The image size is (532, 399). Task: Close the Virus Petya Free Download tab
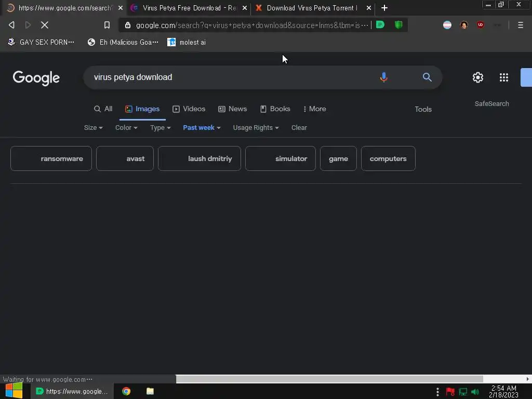[x=245, y=8]
